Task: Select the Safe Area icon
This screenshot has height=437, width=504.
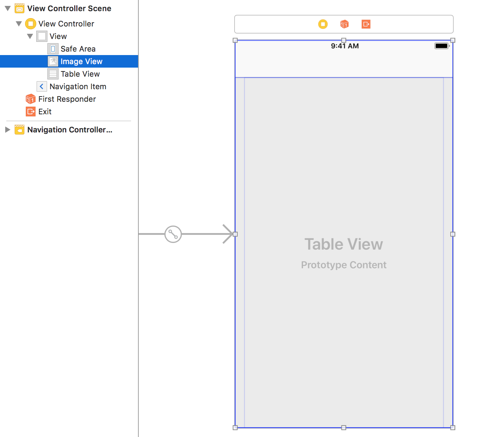Action: (x=53, y=49)
